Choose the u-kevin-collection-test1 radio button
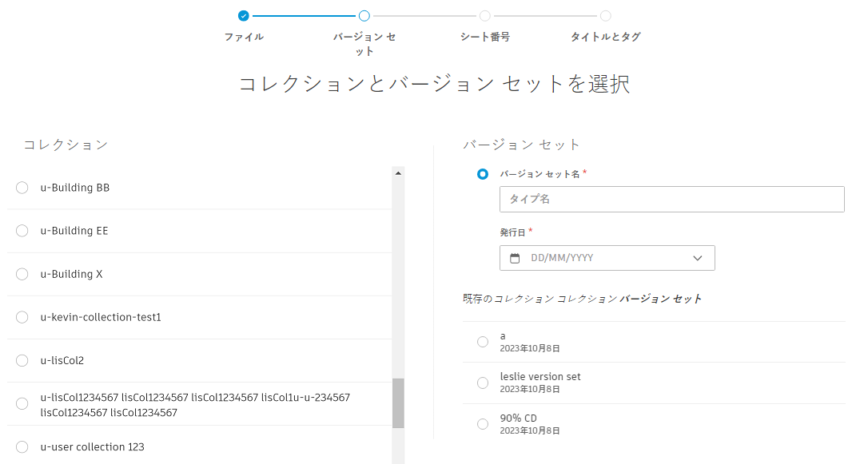Screen dimensions: 868x464 tap(22, 317)
